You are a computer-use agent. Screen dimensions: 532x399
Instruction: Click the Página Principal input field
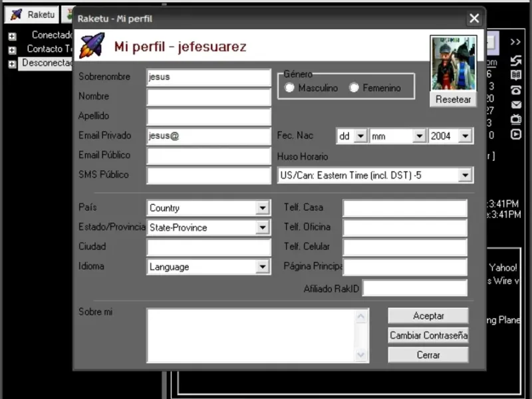405,267
